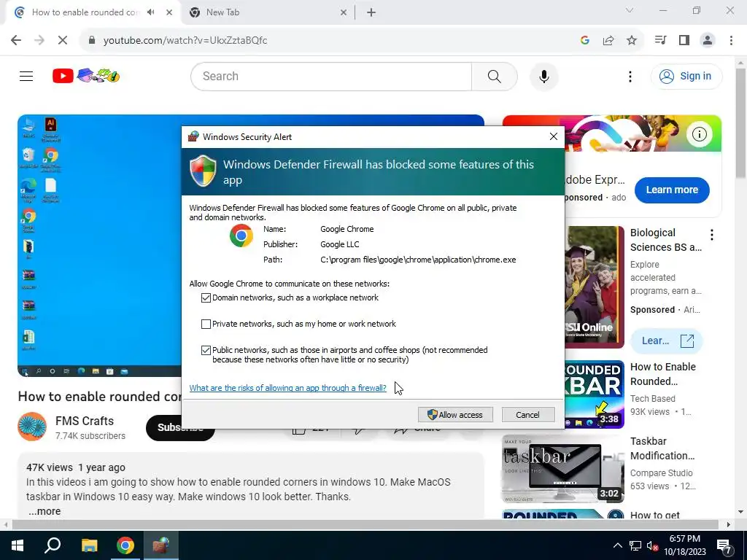Click FMS Crafts channel avatar
This screenshot has height=560, width=747.
pos(32,427)
